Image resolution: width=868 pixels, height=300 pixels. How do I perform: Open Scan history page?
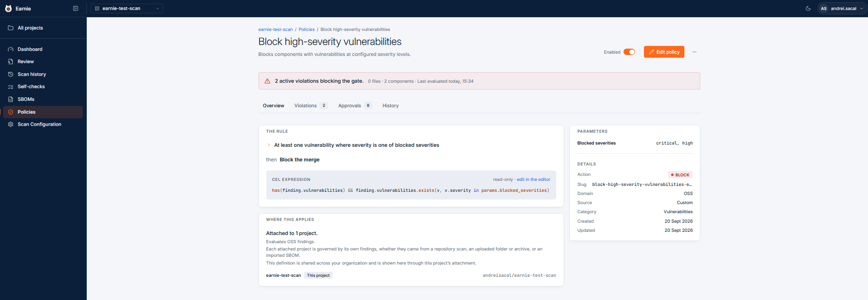(43, 74)
